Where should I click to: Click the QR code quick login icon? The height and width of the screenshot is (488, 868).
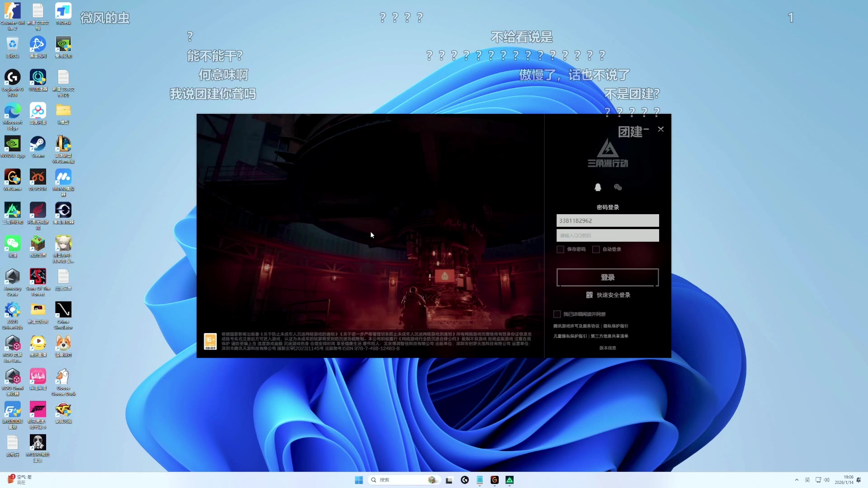[x=590, y=295]
